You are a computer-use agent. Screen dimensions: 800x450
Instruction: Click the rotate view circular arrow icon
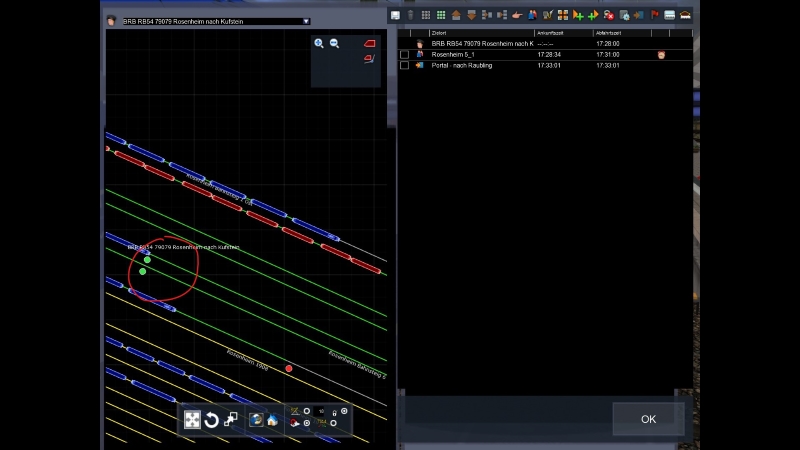tap(212, 420)
